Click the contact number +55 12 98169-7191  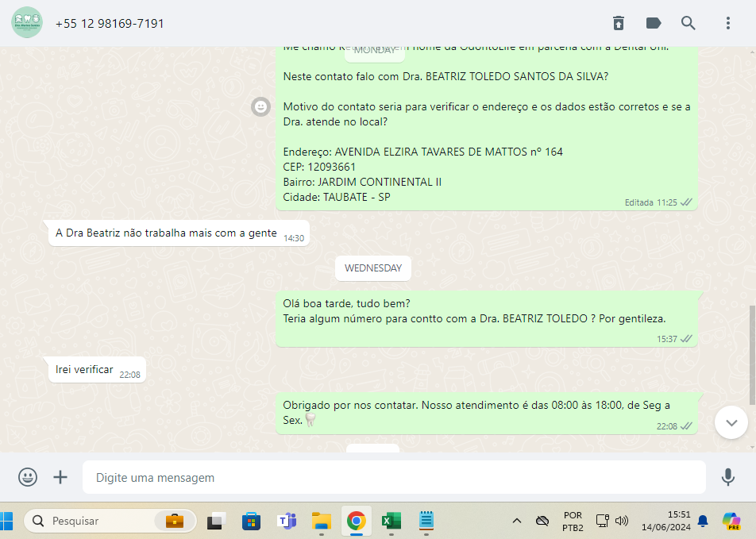click(110, 24)
